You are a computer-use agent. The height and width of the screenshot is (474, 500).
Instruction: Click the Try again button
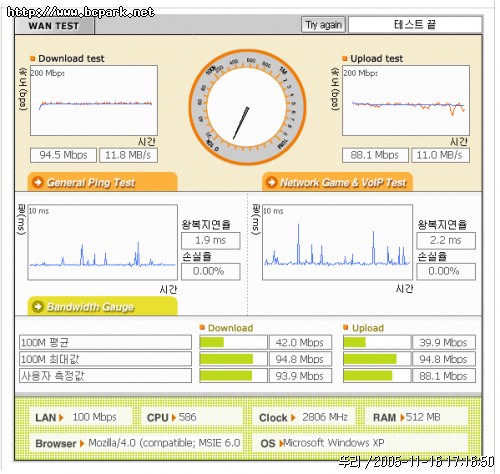click(323, 25)
